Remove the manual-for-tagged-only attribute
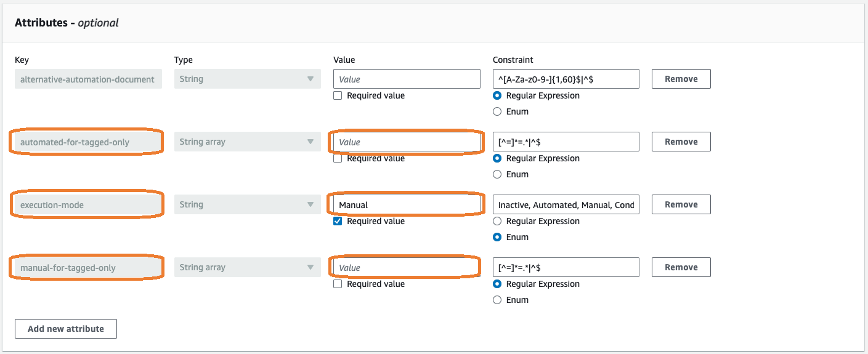 [681, 267]
